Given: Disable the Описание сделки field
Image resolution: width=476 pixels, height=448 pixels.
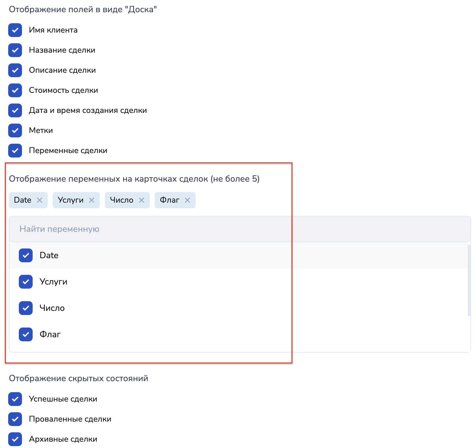Looking at the screenshot, I should point(15,70).
